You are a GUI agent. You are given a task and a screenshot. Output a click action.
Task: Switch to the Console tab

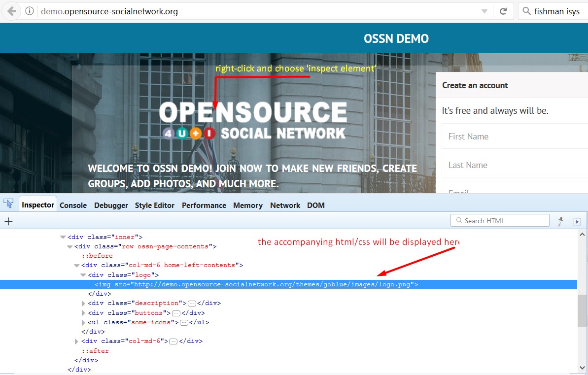coord(73,205)
